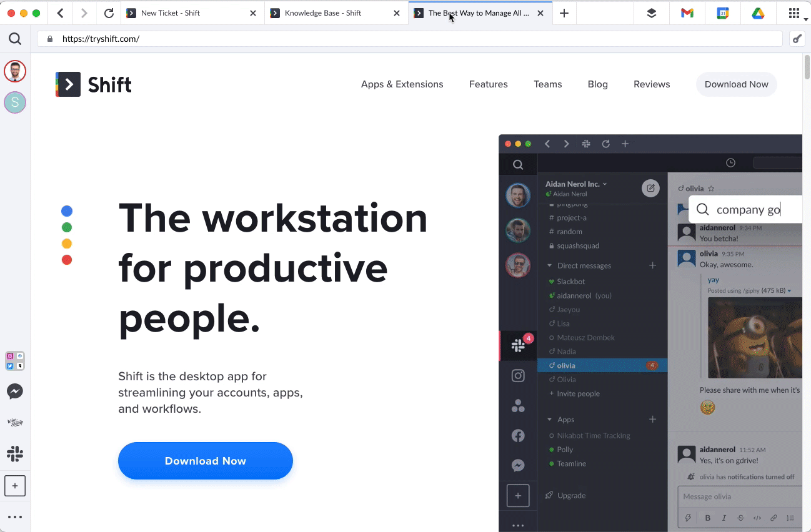This screenshot has height=532, width=811.
Task: Open Google Calendar from the toolbar
Action: pyautogui.click(x=723, y=13)
